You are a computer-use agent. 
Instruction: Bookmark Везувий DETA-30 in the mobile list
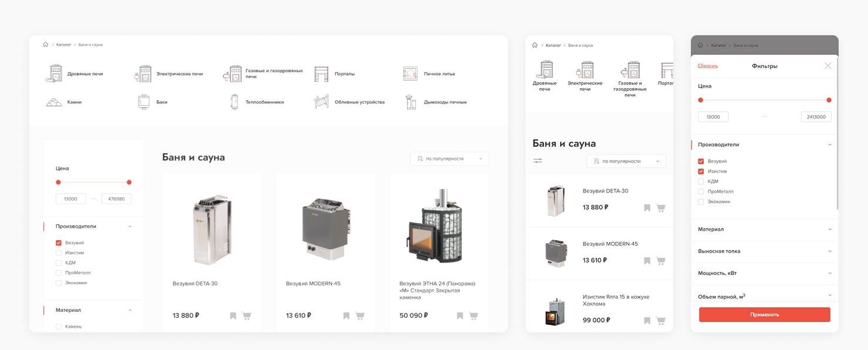(647, 208)
